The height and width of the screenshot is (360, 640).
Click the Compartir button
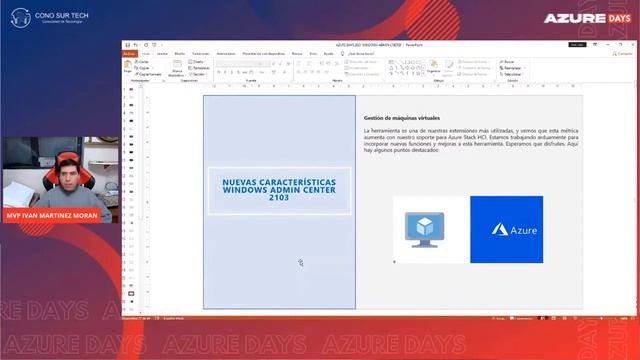(622, 53)
